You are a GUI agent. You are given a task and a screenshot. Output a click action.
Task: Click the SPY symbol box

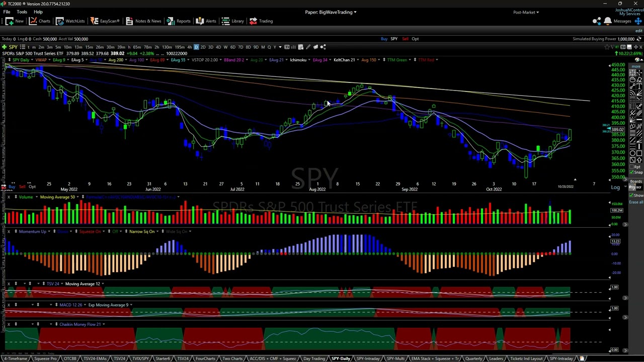coord(13,47)
